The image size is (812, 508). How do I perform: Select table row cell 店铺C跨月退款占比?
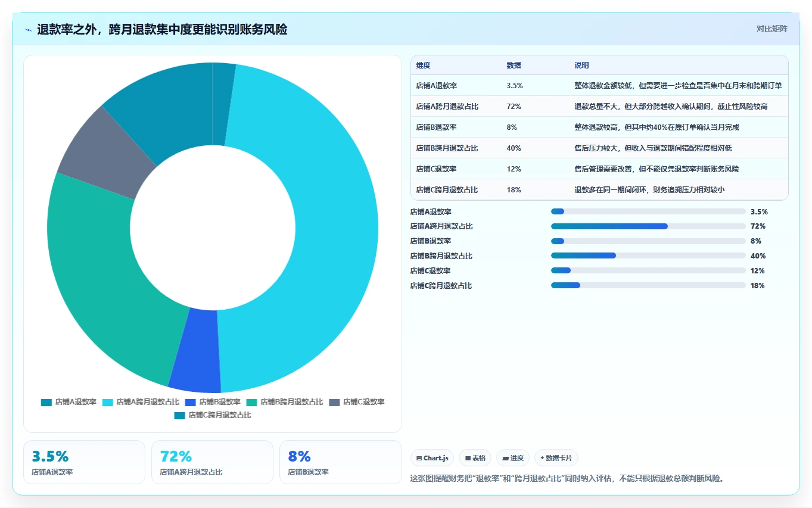click(447, 190)
